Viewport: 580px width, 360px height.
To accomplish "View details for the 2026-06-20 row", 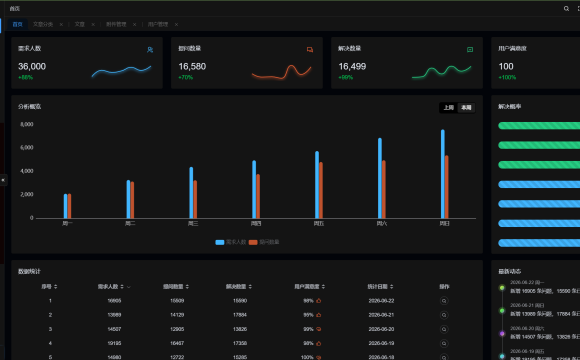I will point(444,329).
